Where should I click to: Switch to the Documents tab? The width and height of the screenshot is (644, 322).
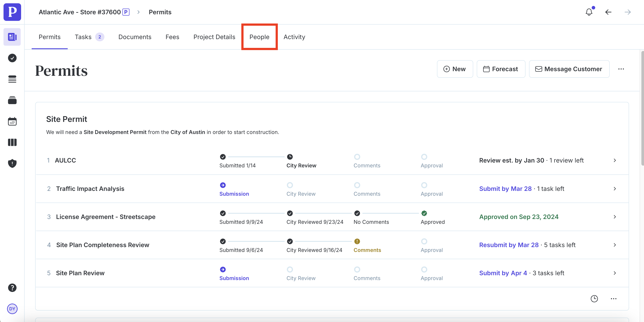point(135,37)
